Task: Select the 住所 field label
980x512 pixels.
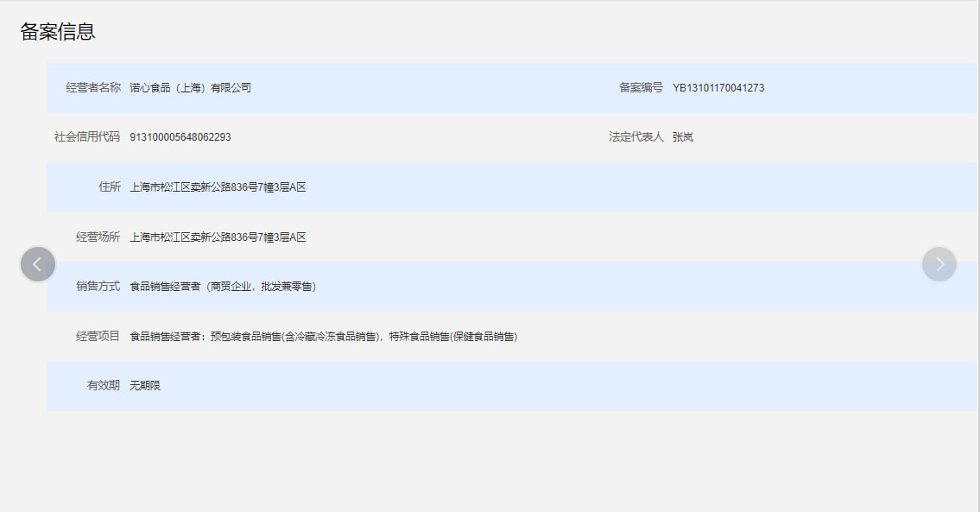Action: coord(110,186)
